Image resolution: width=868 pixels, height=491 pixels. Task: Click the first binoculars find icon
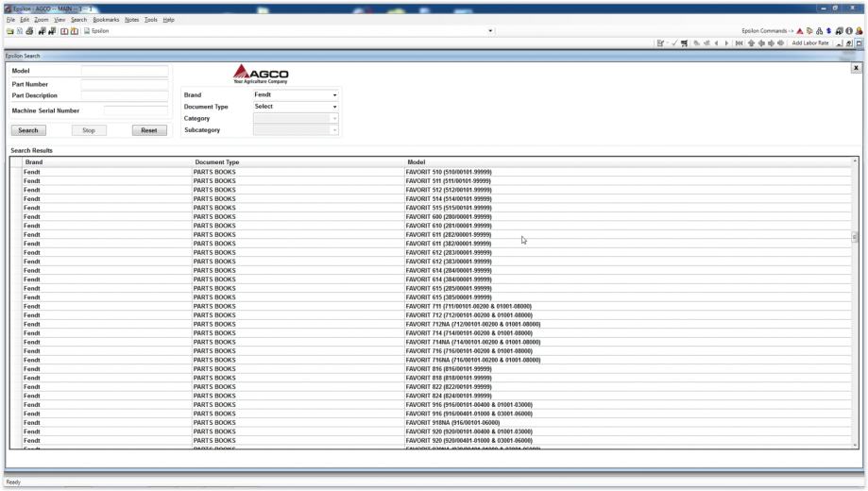pos(43,31)
